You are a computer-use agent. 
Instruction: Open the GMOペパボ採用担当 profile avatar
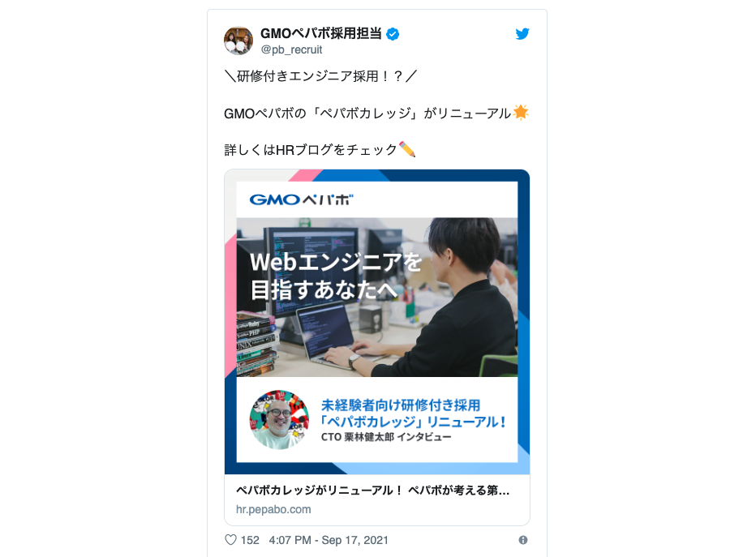click(x=238, y=41)
